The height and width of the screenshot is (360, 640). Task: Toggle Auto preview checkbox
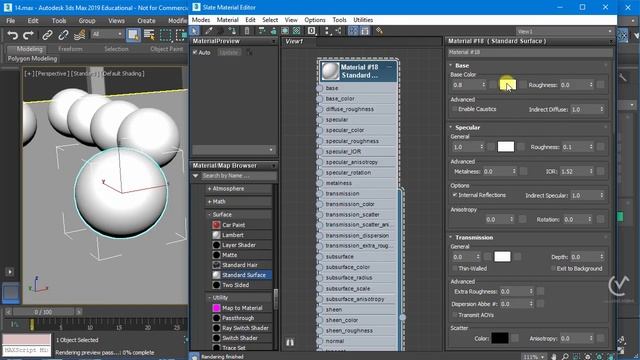pyautogui.click(x=195, y=53)
